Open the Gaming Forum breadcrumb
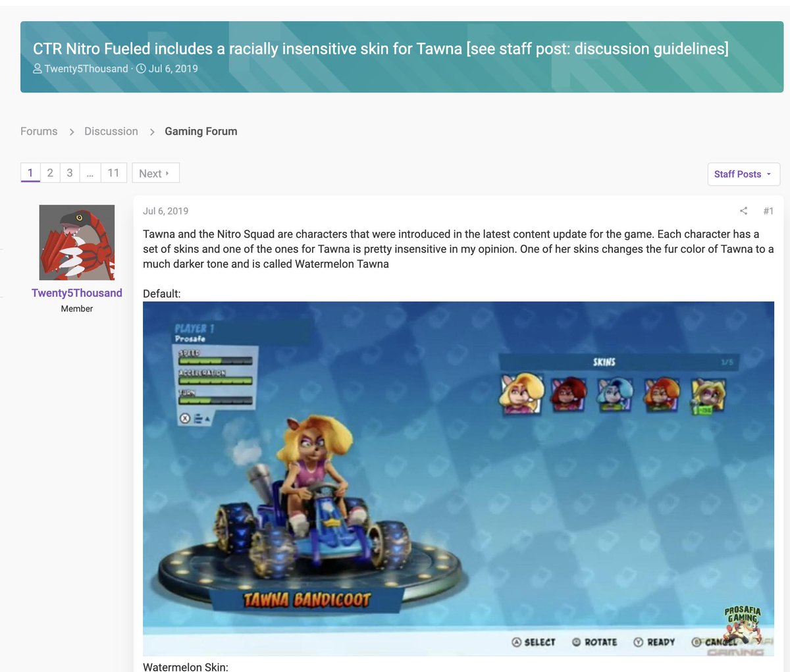 coord(201,131)
